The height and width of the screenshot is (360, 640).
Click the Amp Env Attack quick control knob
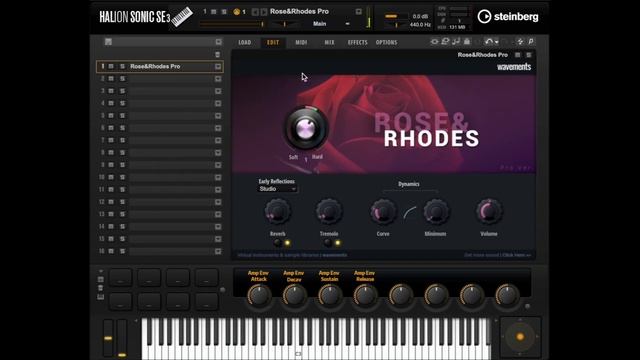(259, 296)
